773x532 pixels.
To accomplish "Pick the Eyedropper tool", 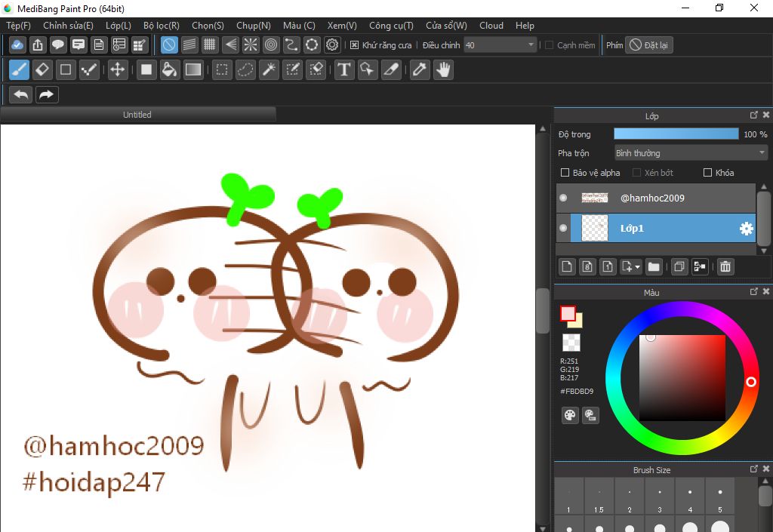I will click(x=419, y=70).
